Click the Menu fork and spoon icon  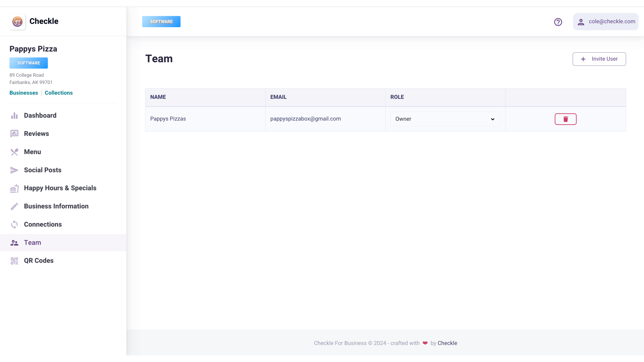coord(14,152)
